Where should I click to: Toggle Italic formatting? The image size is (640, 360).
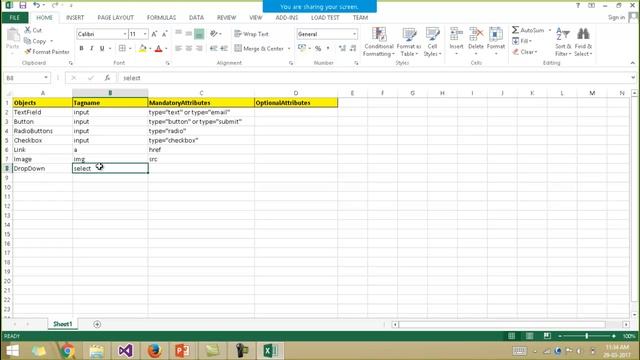click(91, 49)
